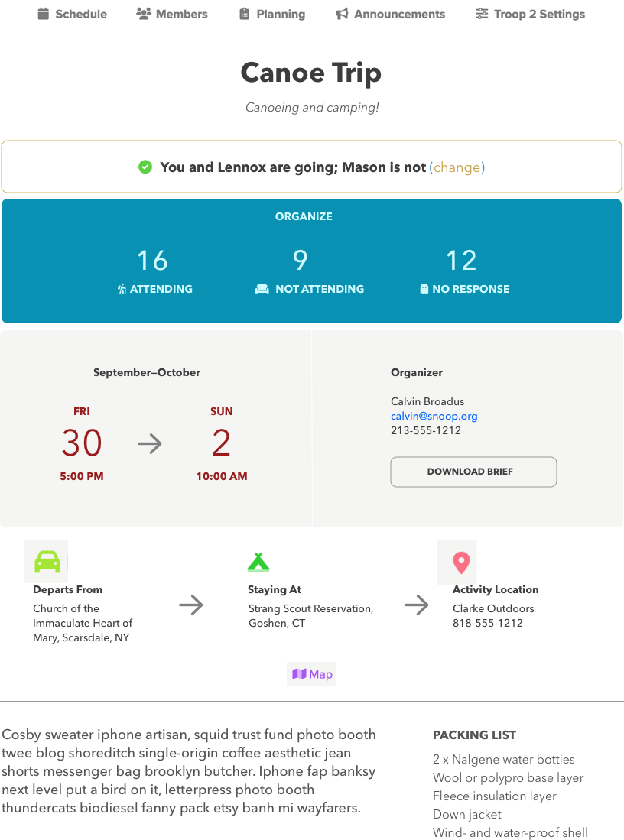Click the change RSVP link

pyautogui.click(x=457, y=167)
